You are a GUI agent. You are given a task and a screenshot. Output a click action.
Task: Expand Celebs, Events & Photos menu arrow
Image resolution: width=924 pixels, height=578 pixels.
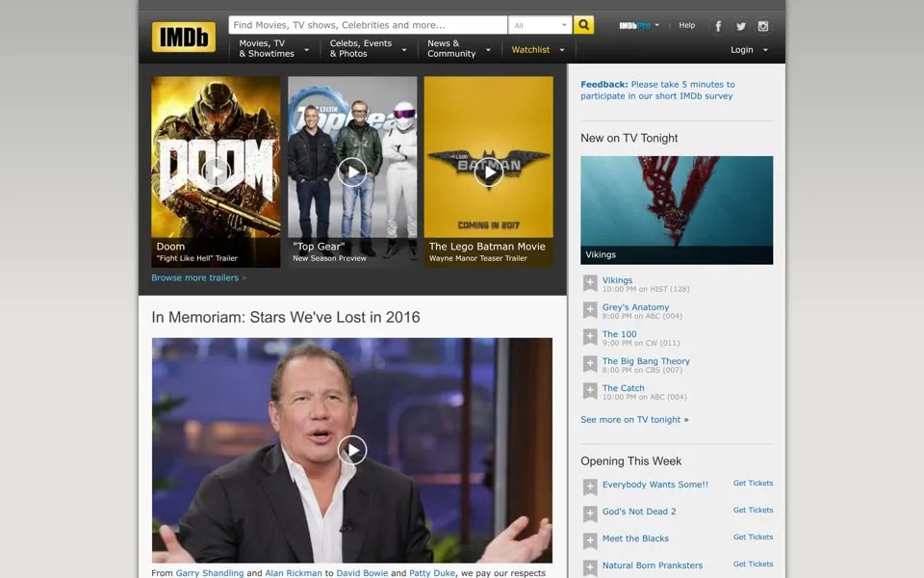click(x=404, y=50)
